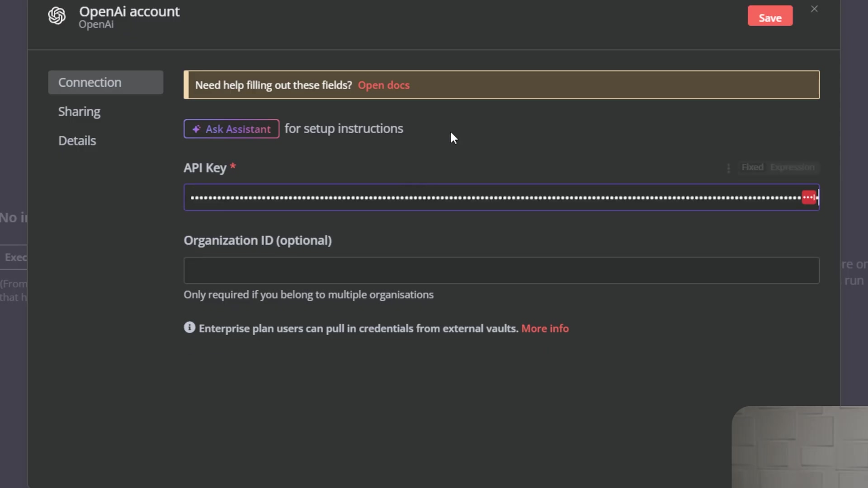Click the webcam overlay thumbnail
The image size is (868, 488).
point(800,447)
